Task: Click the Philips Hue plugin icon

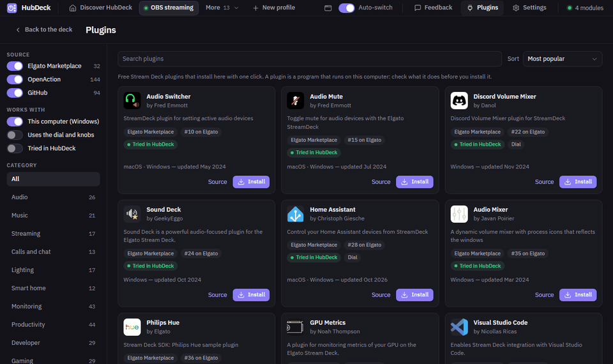Action: (x=132, y=327)
